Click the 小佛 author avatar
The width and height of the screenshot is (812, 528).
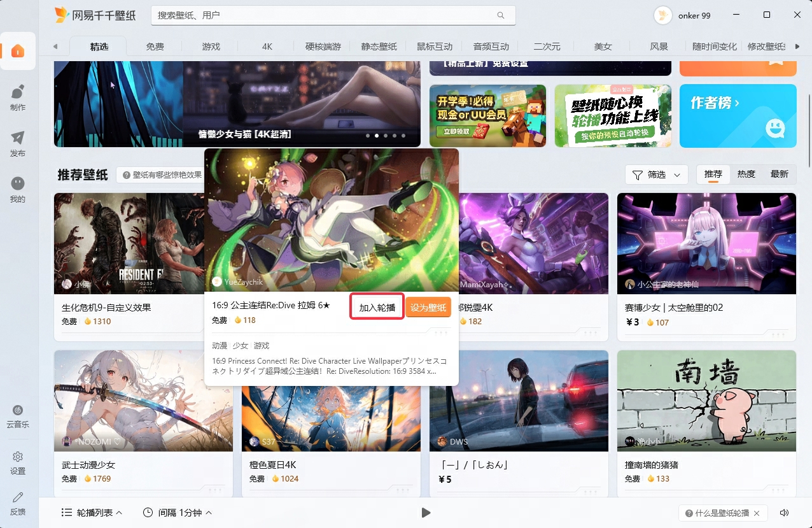[67, 284]
